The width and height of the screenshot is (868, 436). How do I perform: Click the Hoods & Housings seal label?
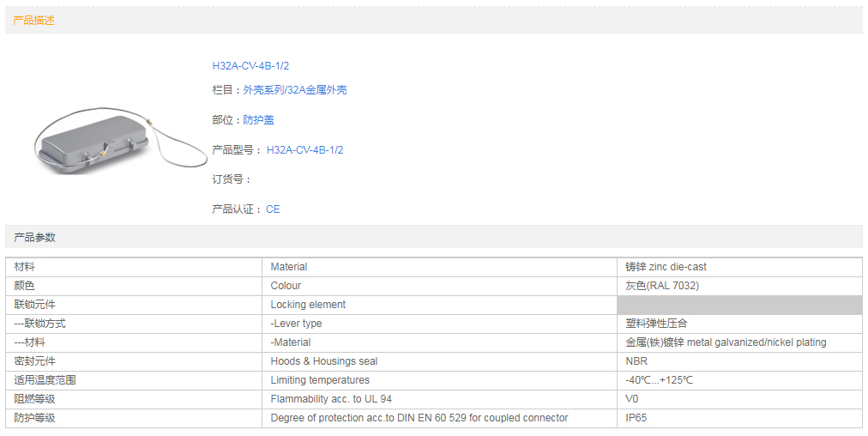[x=323, y=361]
